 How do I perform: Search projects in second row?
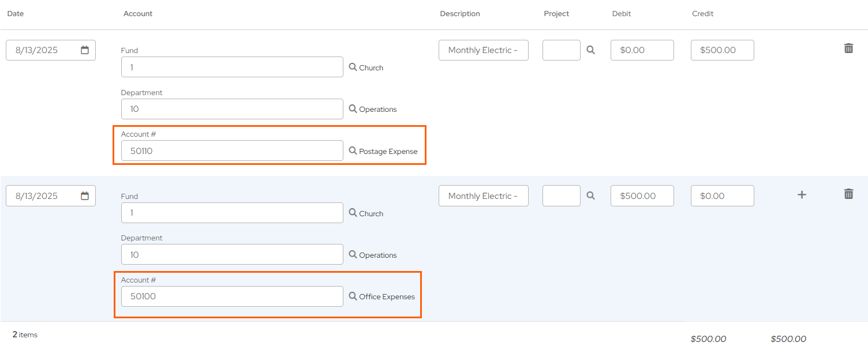click(590, 196)
